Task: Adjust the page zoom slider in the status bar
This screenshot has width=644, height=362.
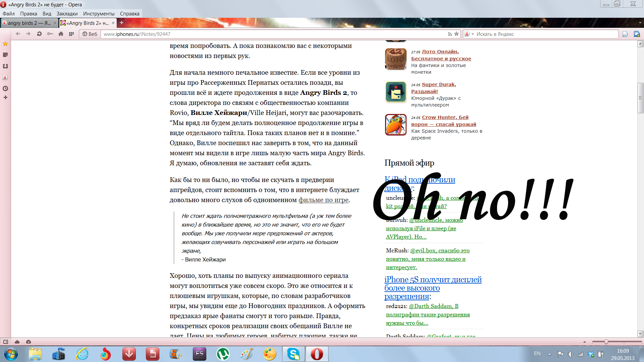Action: click(606, 342)
